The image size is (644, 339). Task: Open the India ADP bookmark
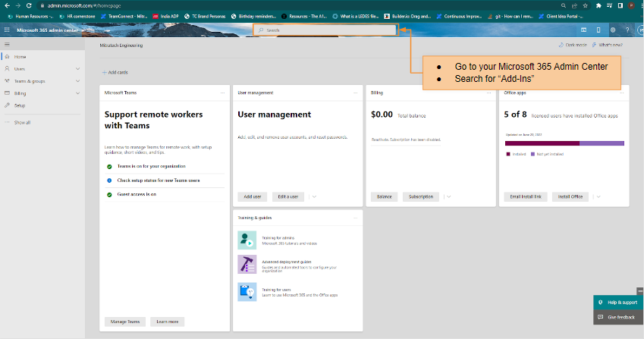[166, 17]
